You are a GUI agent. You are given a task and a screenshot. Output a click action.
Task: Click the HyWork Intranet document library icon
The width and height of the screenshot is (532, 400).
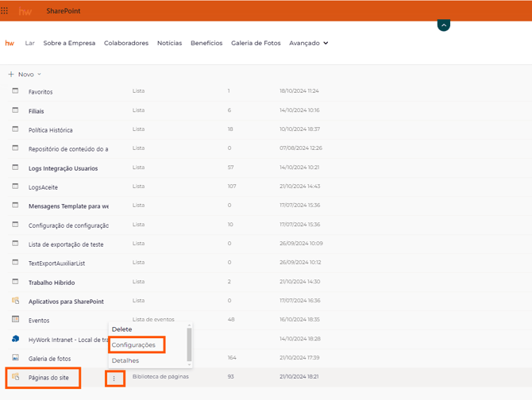15,339
